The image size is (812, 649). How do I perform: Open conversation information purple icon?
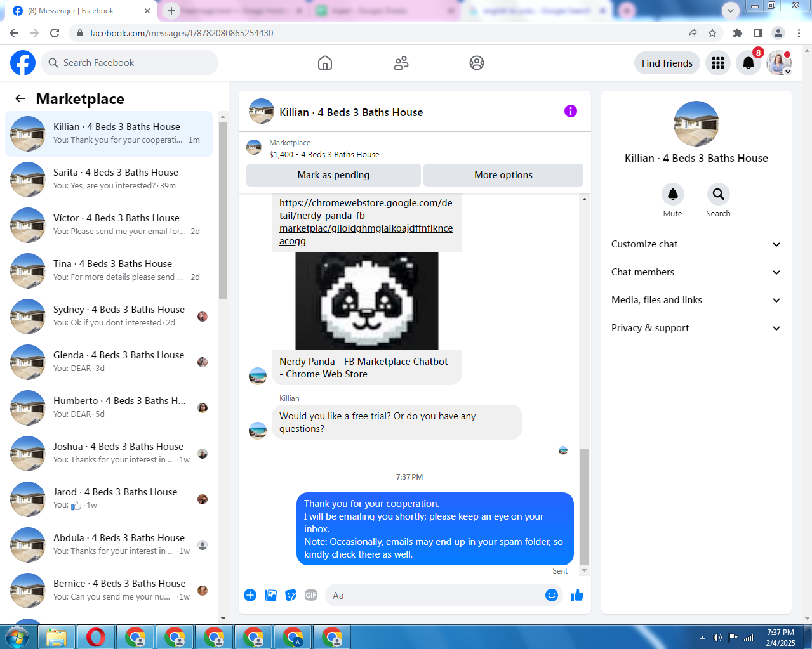(x=571, y=112)
